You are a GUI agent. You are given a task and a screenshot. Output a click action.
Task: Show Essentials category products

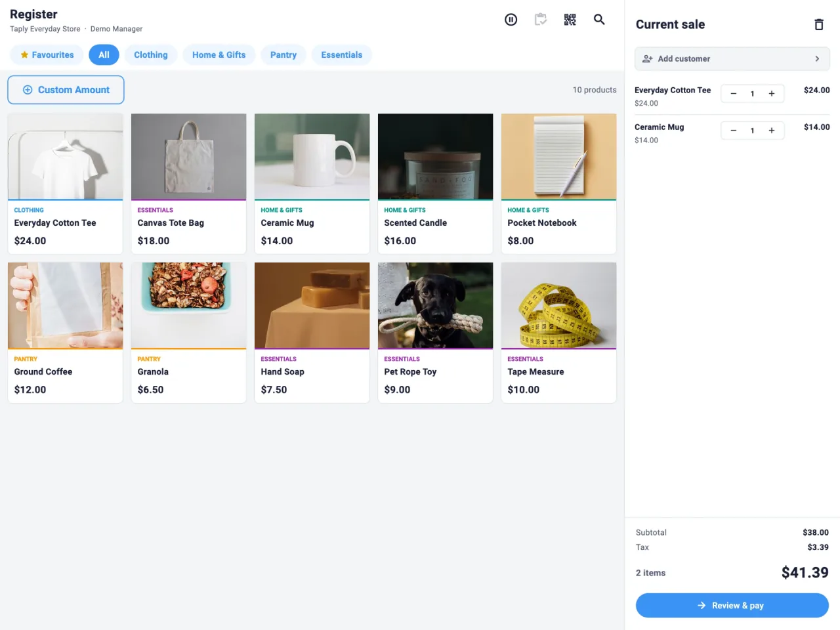342,55
